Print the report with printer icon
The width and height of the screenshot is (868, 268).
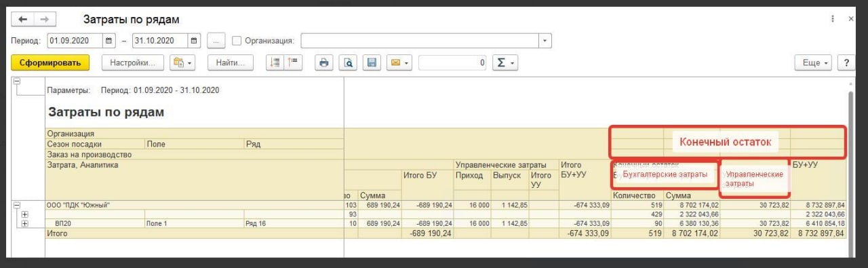click(324, 62)
